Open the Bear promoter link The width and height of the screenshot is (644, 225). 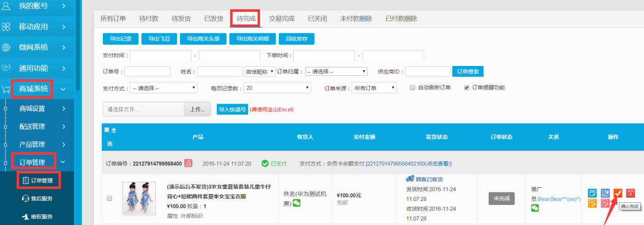coord(559,199)
